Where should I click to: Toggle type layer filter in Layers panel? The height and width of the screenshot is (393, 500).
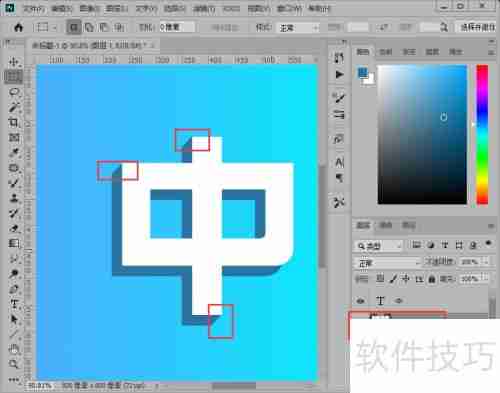pos(445,245)
